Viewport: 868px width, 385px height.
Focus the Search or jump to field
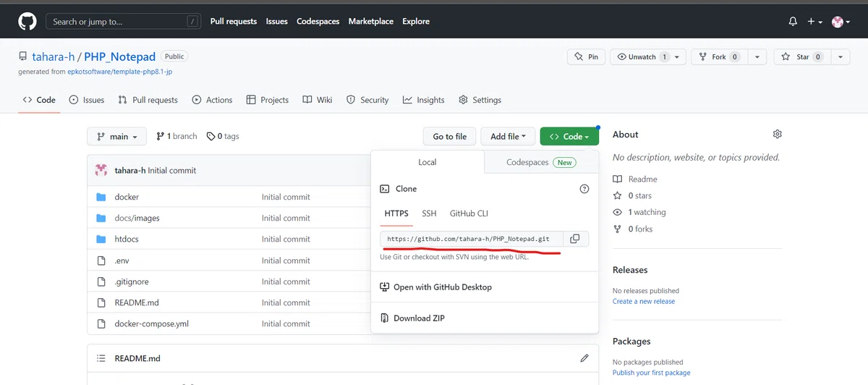[124, 22]
